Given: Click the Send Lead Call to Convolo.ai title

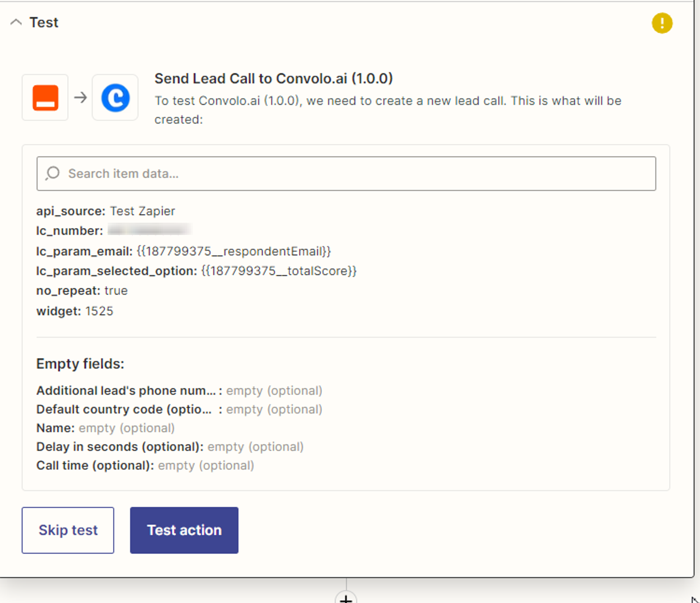Looking at the screenshot, I should [274, 78].
